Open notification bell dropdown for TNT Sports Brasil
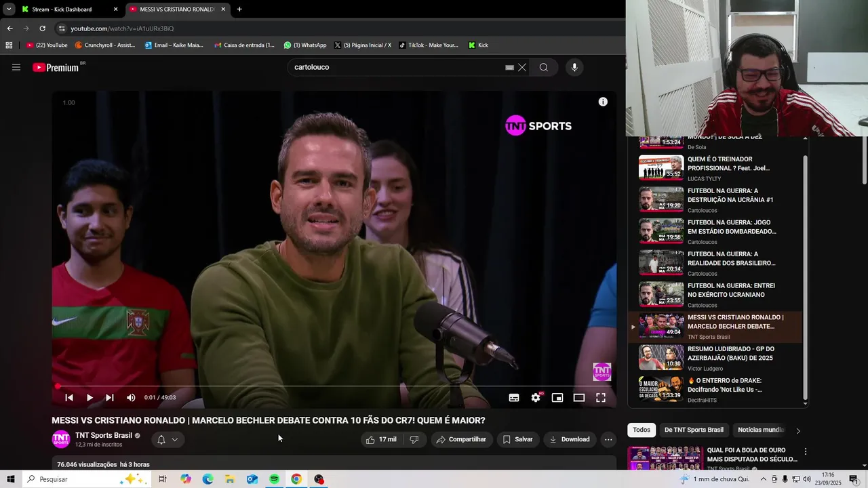 point(167,439)
